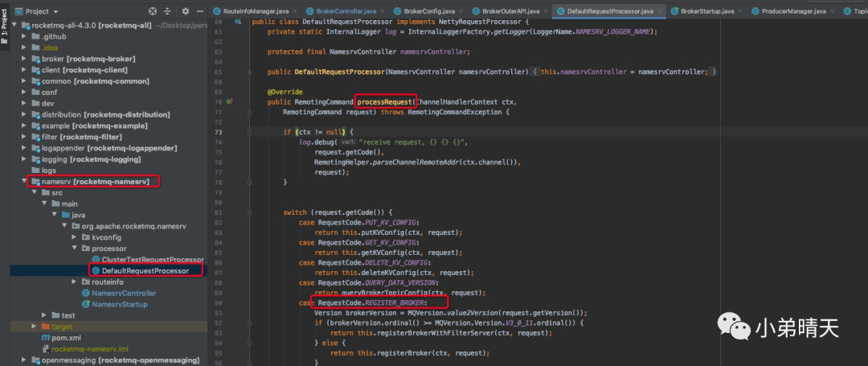Select NamesrvStartup in project tree
The image size is (868, 366).
tap(120, 304)
